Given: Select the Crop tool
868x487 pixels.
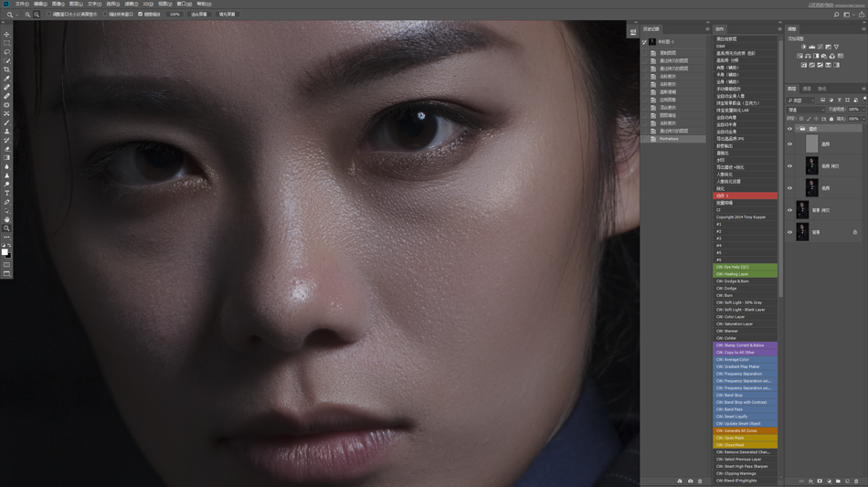Looking at the screenshot, I should pos(6,69).
